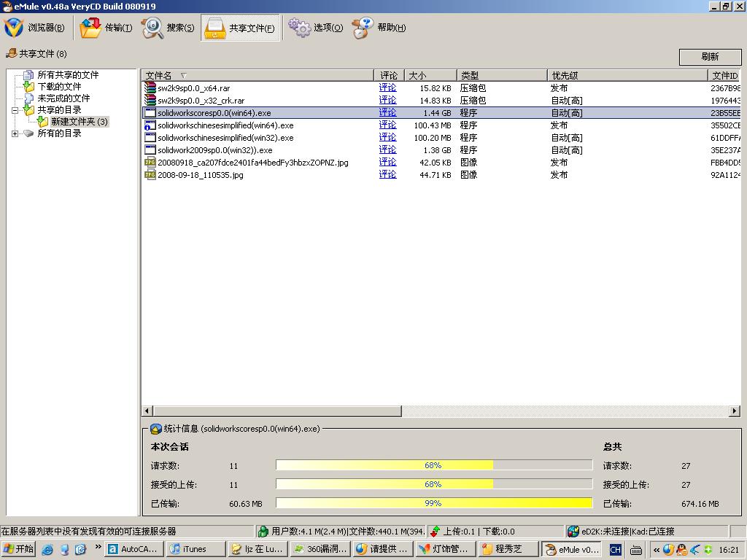Click the 共享文件 (8) panel header icon
This screenshot has height=560, width=747.
[11, 53]
